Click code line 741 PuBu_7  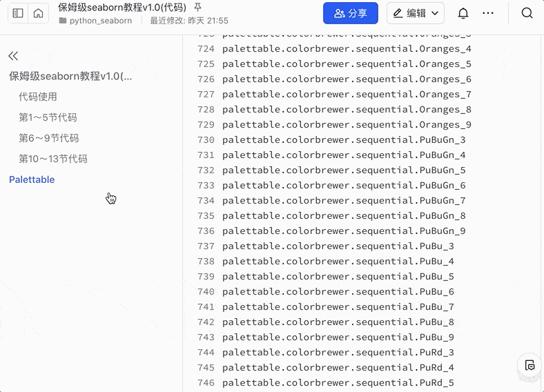[x=338, y=307]
